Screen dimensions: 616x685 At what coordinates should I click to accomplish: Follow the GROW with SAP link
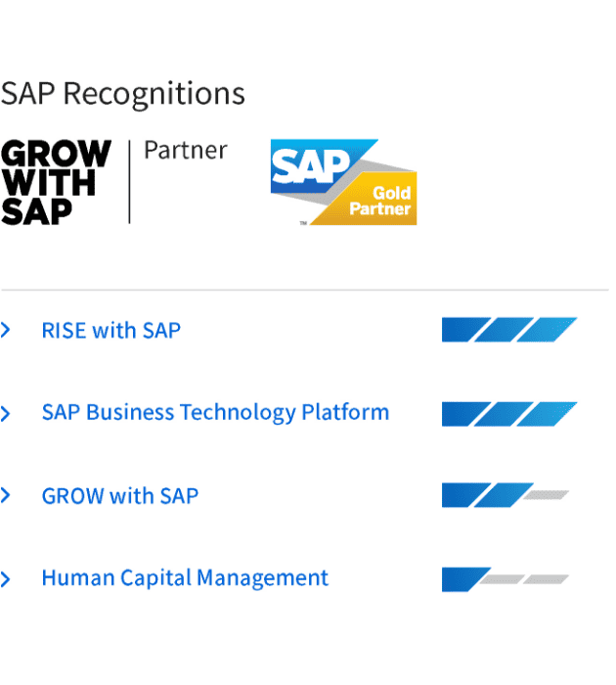coord(119,496)
